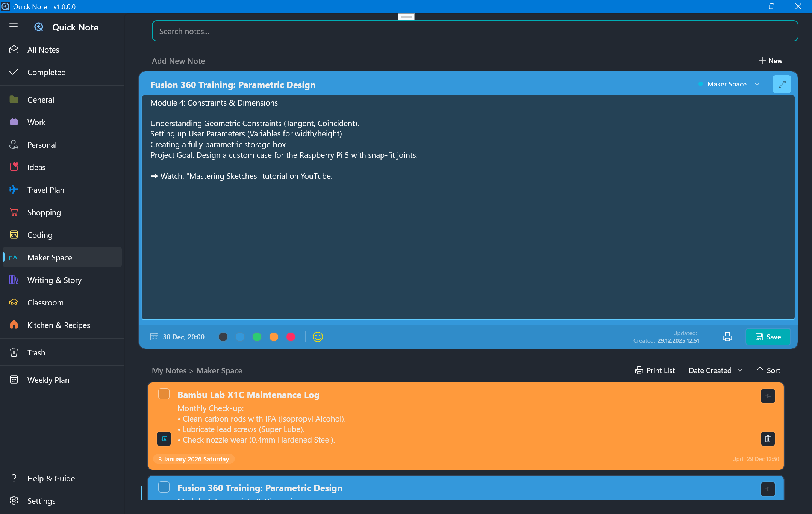
Task: Click the hamburger menu icon
Action: 14,26
